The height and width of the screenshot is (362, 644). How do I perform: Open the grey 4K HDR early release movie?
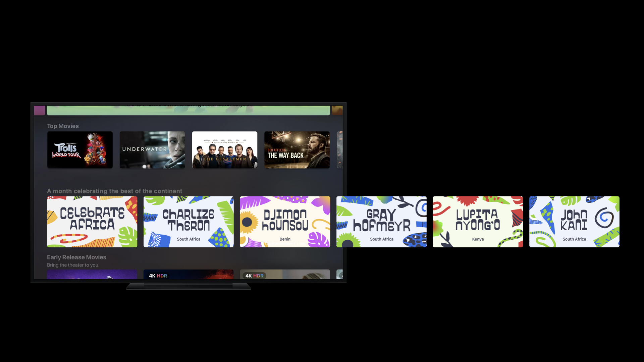pyautogui.click(x=285, y=274)
